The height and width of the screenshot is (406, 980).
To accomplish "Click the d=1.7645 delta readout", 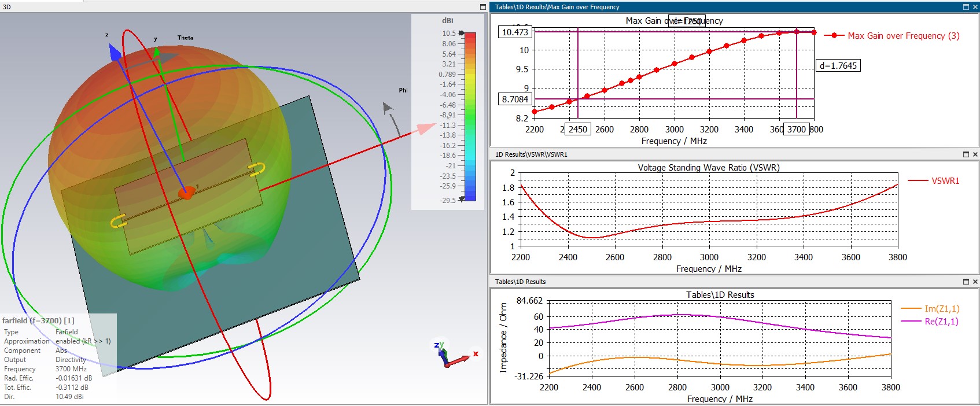I will coord(838,65).
